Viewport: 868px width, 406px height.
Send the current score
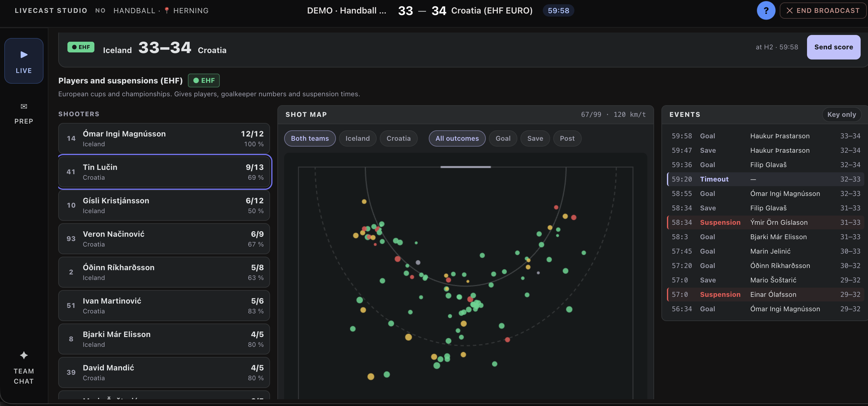[833, 47]
